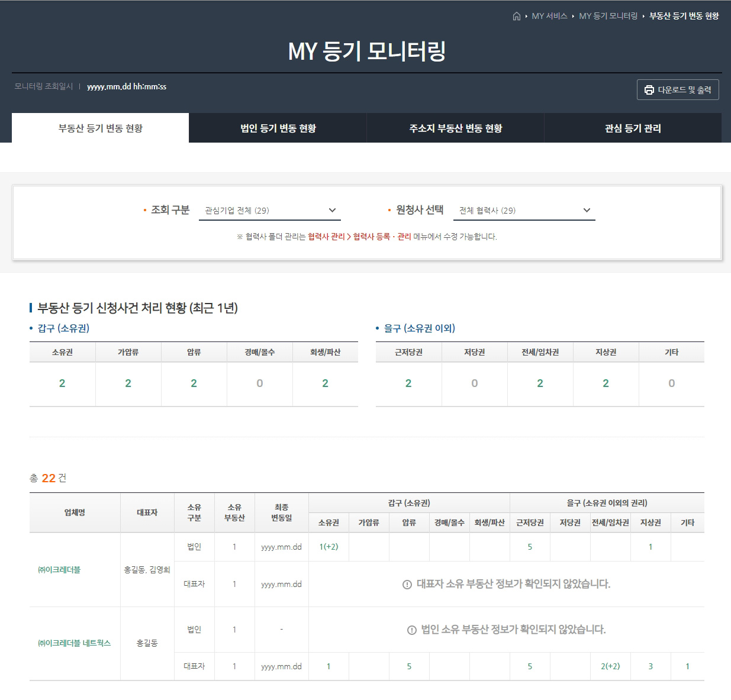The width and height of the screenshot is (731, 700).
Task: Click the active 부동산 등기 변동 현황 tab
Action: [x=99, y=128]
